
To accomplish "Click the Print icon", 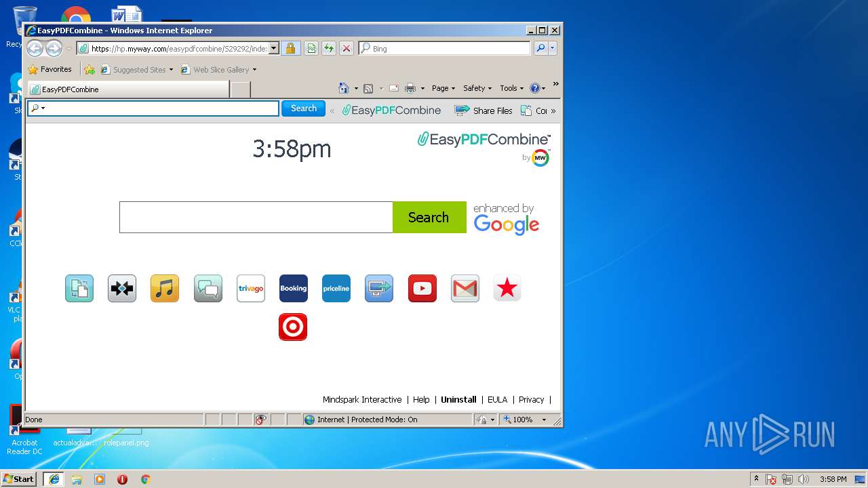I will click(x=410, y=88).
